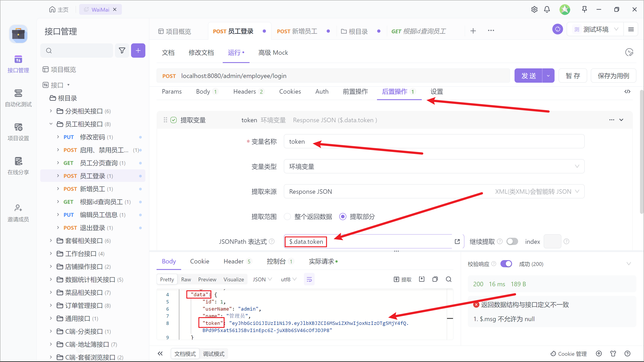Toggle the 继续提取 switch
Image resolution: width=644 pixels, height=362 pixels.
(x=512, y=241)
